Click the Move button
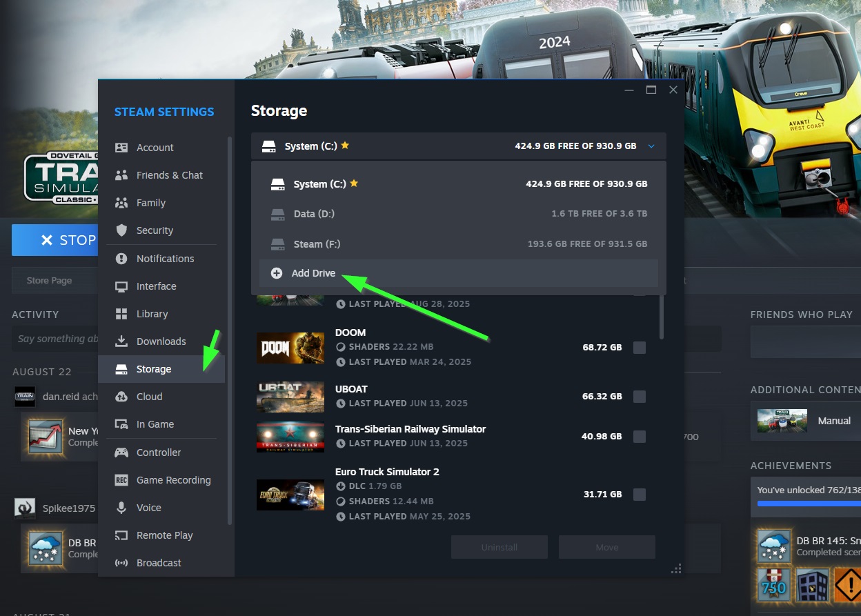Image resolution: width=861 pixels, height=616 pixels. coord(607,547)
